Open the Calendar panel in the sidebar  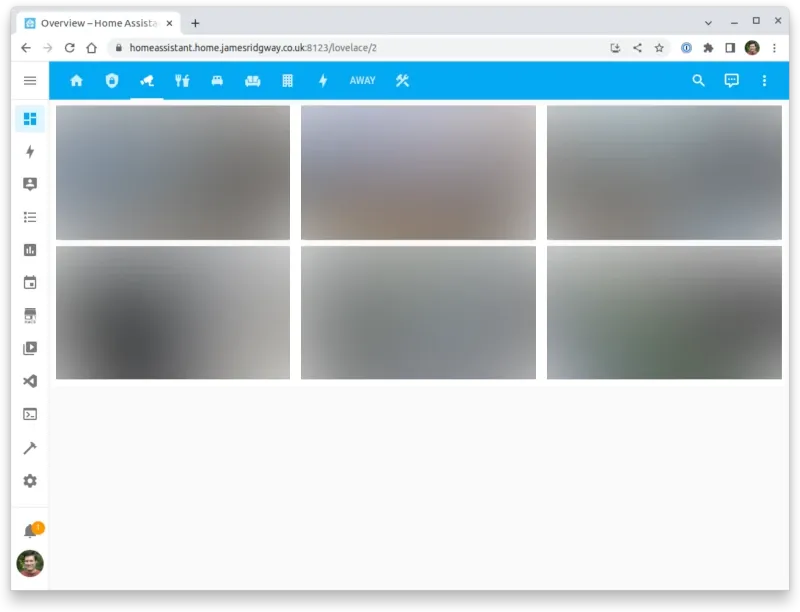pyautogui.click(x=30, y=283)
